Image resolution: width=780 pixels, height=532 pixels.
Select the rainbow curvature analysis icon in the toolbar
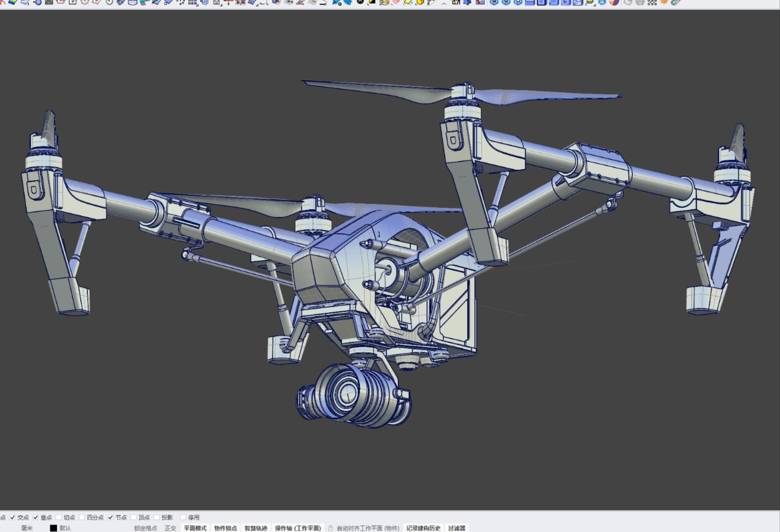pos(13,3)
